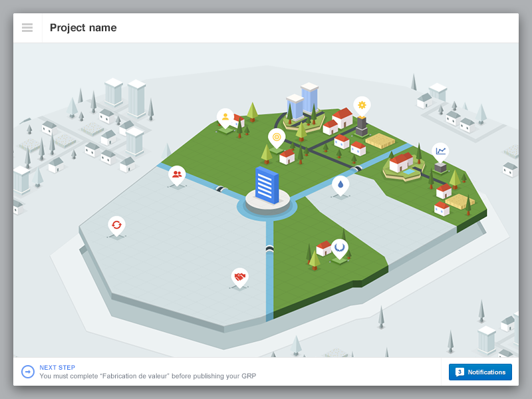Enable notifications via the Notifications button
Image resolution: width=532 pixels, height=399 pixels.
tap(480, 372)
